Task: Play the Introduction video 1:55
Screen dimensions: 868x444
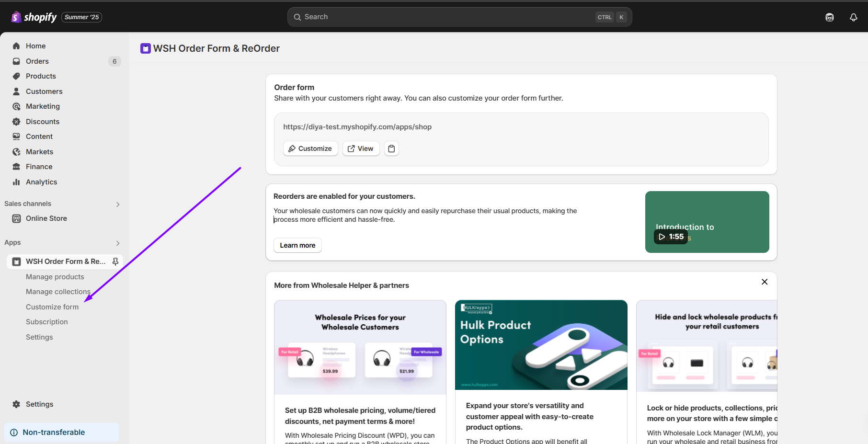Action: coord(671,237)
